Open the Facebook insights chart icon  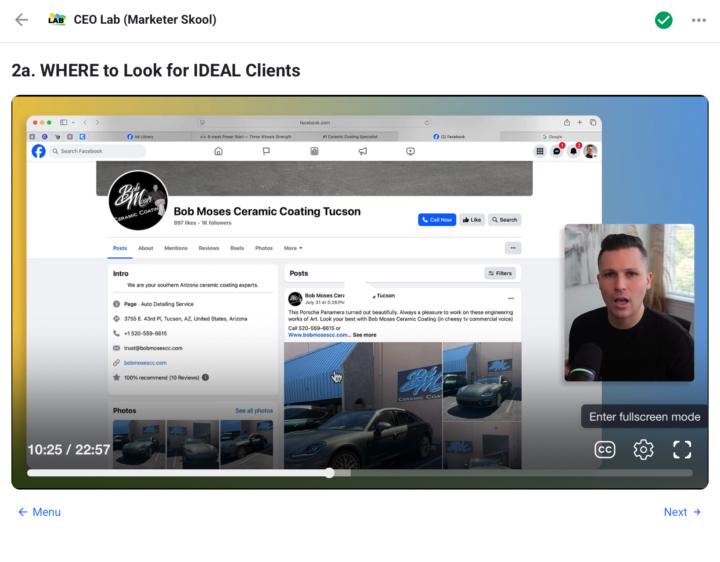pyautogui.click(x=314, y=151)
